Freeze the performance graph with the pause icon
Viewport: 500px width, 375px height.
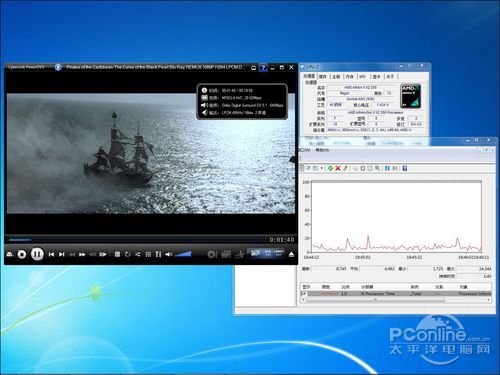pyautogui.click(x=387, y=168)
